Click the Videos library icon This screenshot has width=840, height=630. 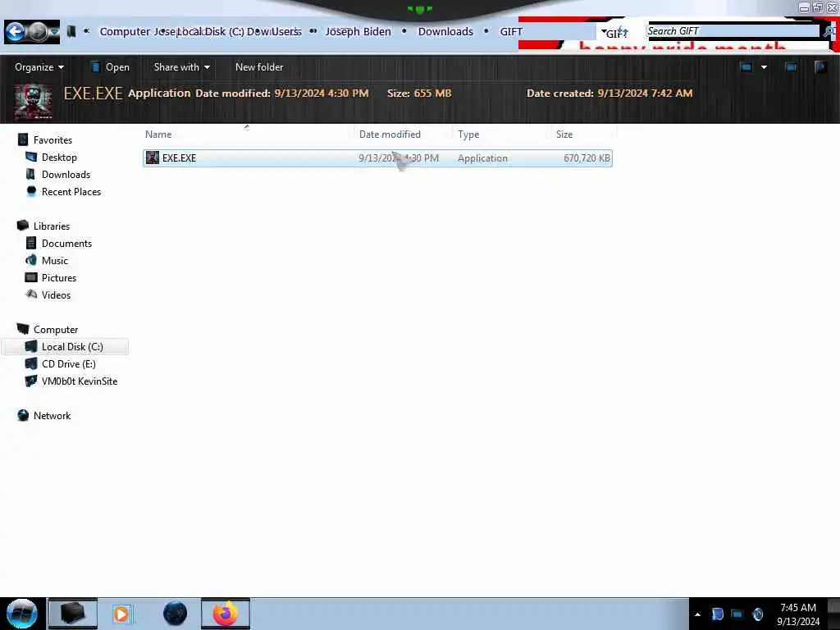[x=31, y=294]
